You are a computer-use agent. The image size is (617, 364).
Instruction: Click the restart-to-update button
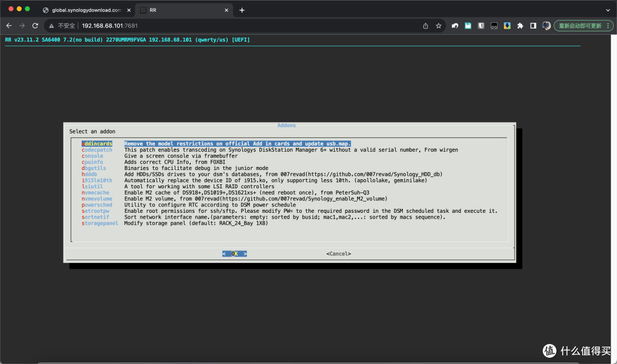(579, 26)
